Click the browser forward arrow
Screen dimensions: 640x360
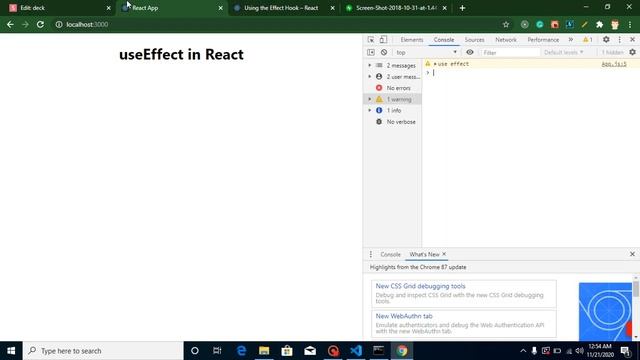pos(25,24)
